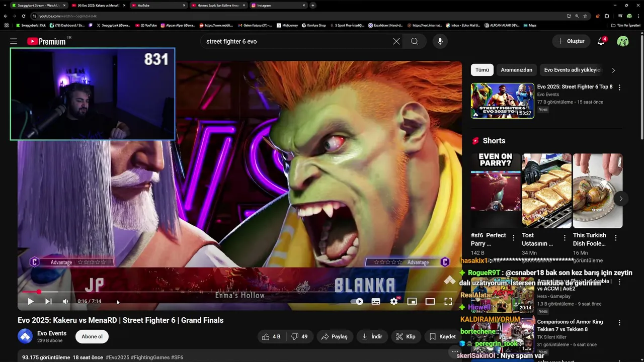Viewport: 644px width, 362px height.
Task: Open options for Armor King video
Action: 619,323
